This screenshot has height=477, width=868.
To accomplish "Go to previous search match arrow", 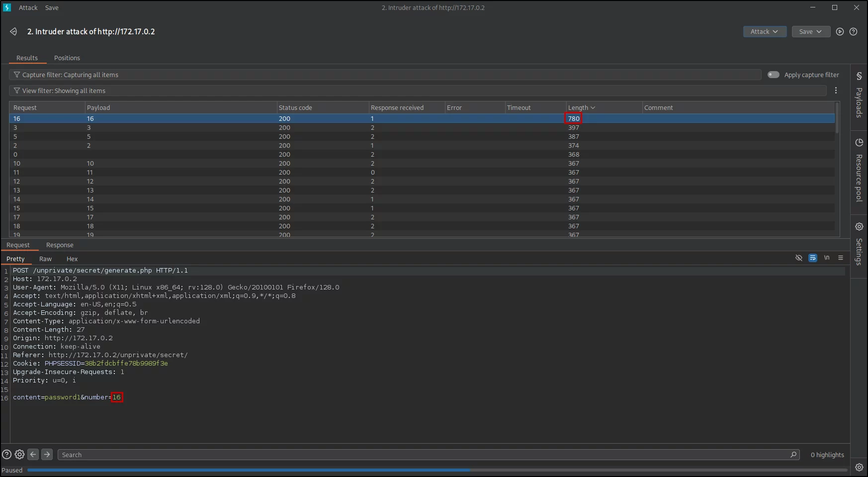I will tap(33, 454).
